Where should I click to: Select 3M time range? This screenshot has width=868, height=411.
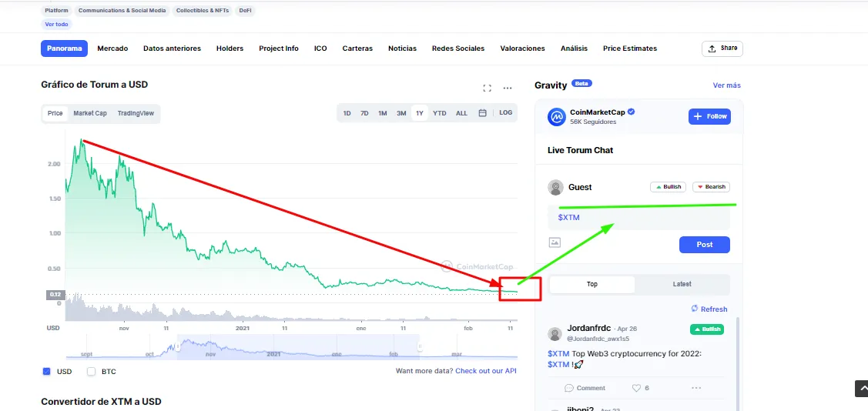401,113
